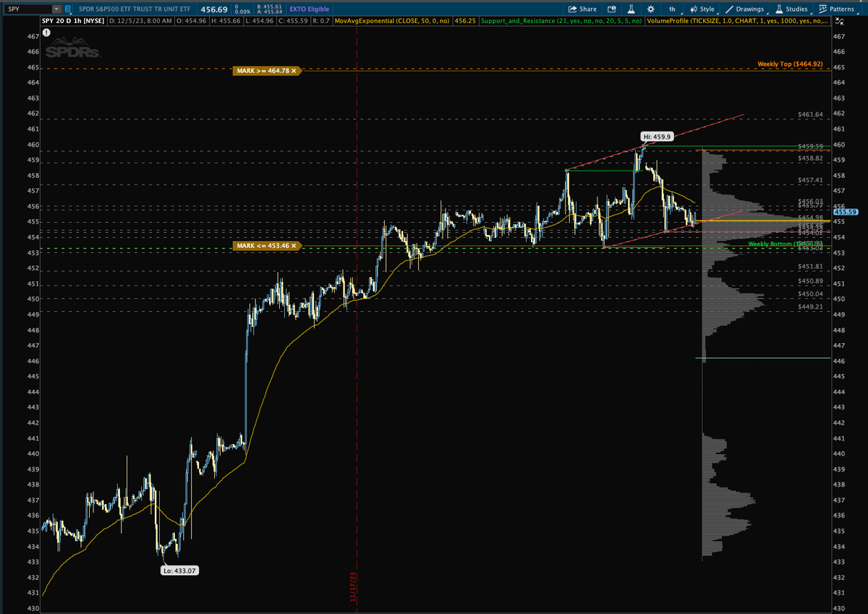Click the blue linking number 3 icon
Screen dimensions: 868x614
click(67, 9)
